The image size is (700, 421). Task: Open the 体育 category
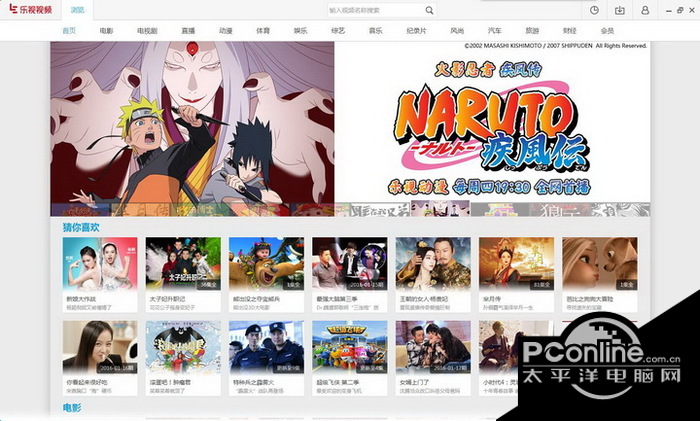click(x=263, y=31)
